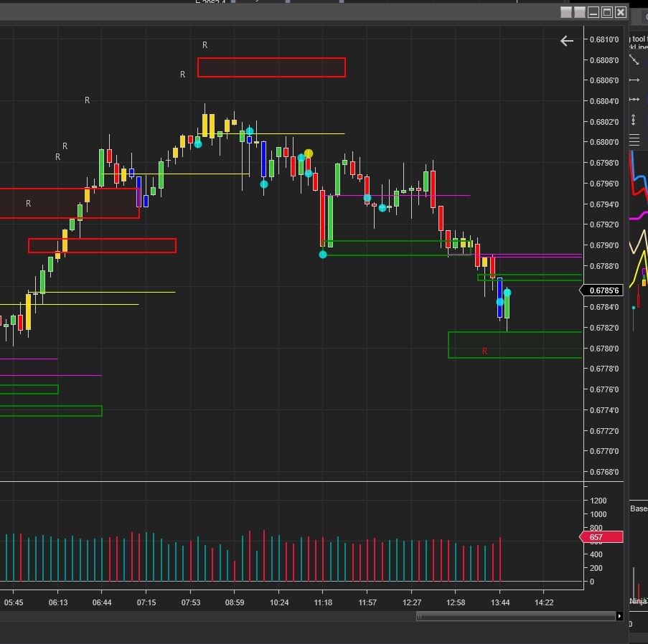Click the second gray titlebar button

(580, 12)
